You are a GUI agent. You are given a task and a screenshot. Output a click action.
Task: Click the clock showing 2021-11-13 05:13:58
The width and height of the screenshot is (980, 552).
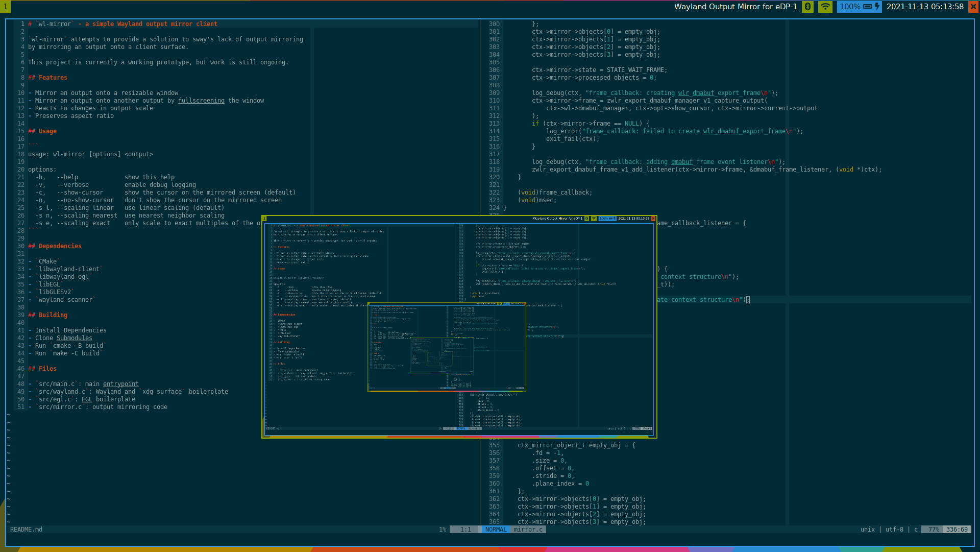(x=925, y=7)
